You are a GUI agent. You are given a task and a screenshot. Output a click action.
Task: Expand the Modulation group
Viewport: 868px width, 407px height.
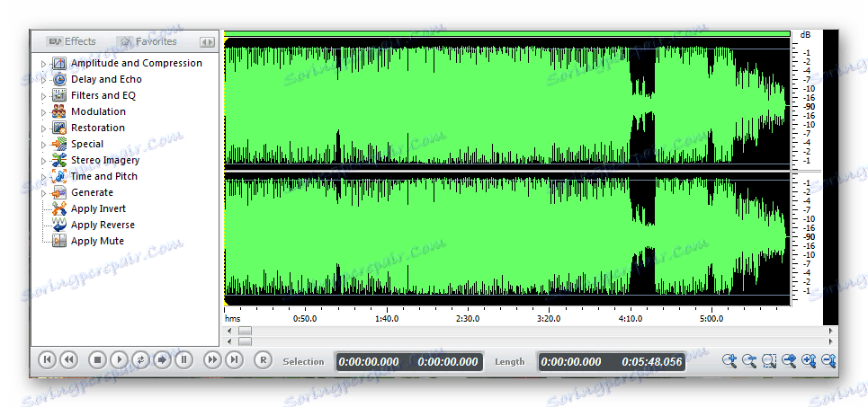pyautogui.click(x=44, y=111)
